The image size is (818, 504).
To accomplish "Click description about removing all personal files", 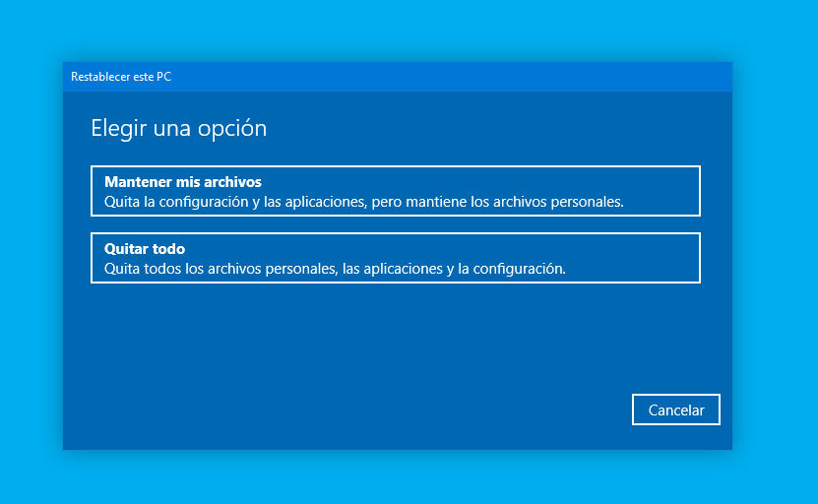I will (x=335, y=269).
